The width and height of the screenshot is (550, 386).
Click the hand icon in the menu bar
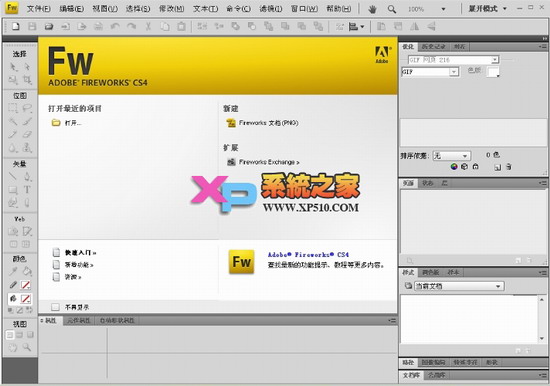pos(372,9)
